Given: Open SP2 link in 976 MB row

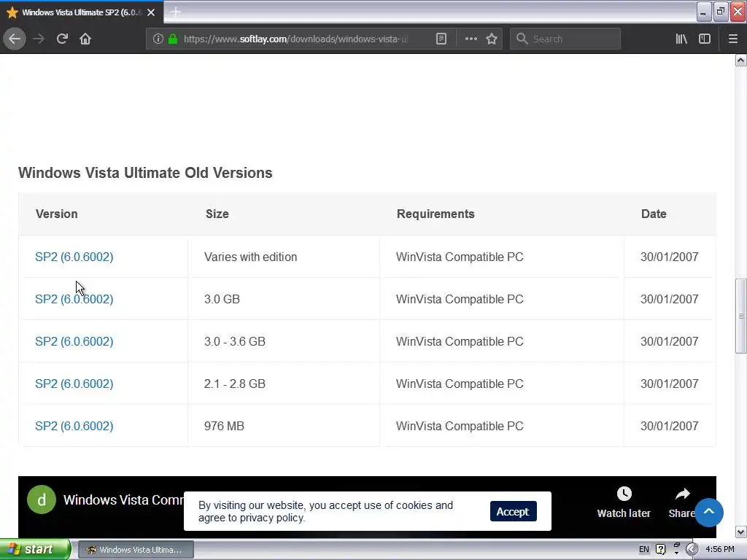Looking at the screenshot, I should pyautogui.click(x=74, y=426).
